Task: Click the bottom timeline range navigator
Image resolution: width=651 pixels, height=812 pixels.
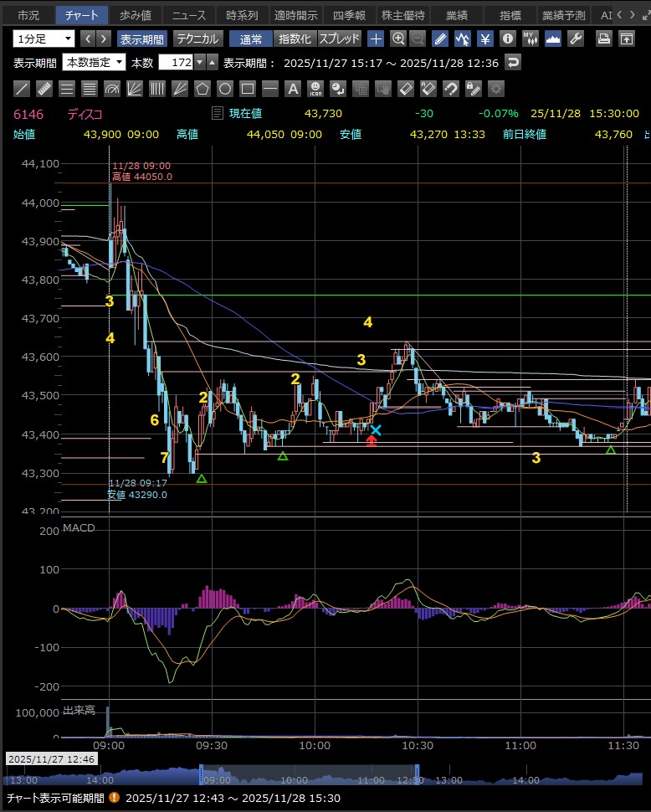Action: [325, 776]
